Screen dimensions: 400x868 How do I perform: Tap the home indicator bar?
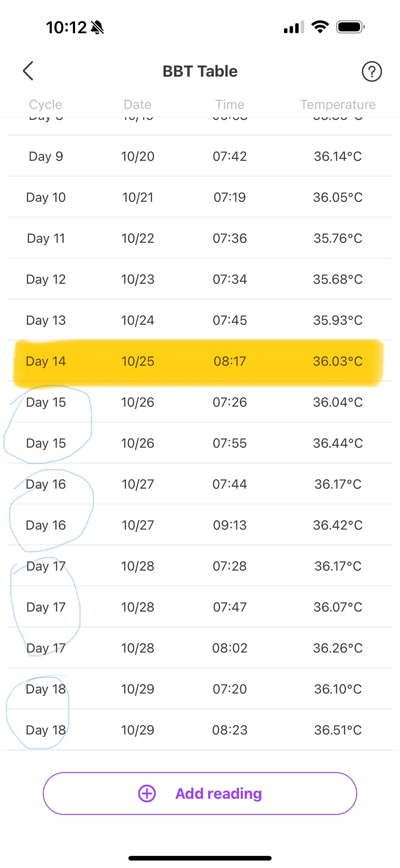(x=200, y=858)
